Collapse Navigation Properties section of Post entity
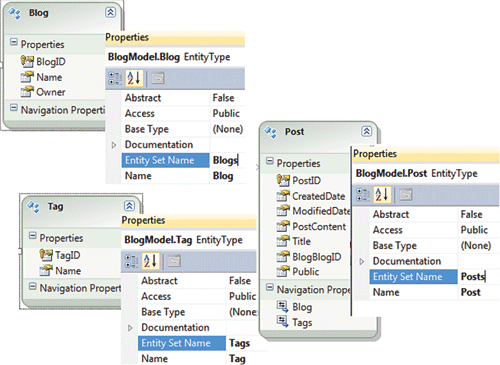This screenshot has width=500, height=365. (270, 287)
